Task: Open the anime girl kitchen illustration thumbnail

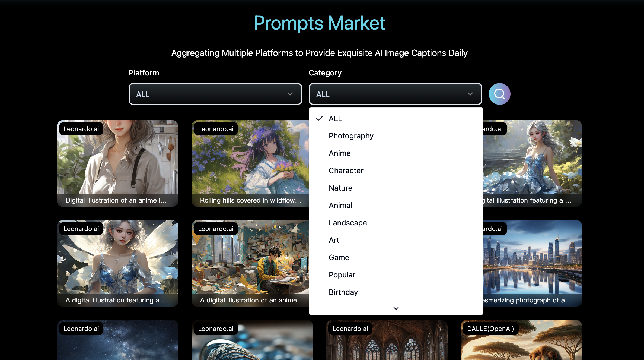Action: click(x=118, y=163)
